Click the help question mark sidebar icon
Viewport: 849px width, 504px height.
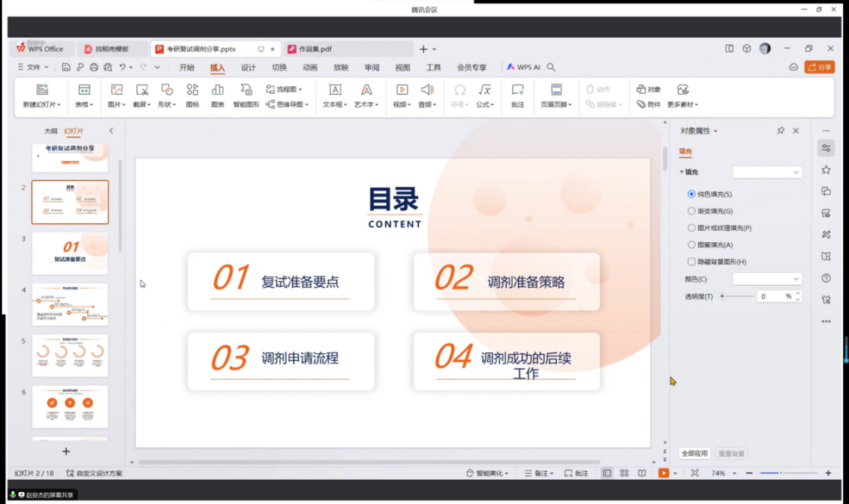(x=826, y=278)
